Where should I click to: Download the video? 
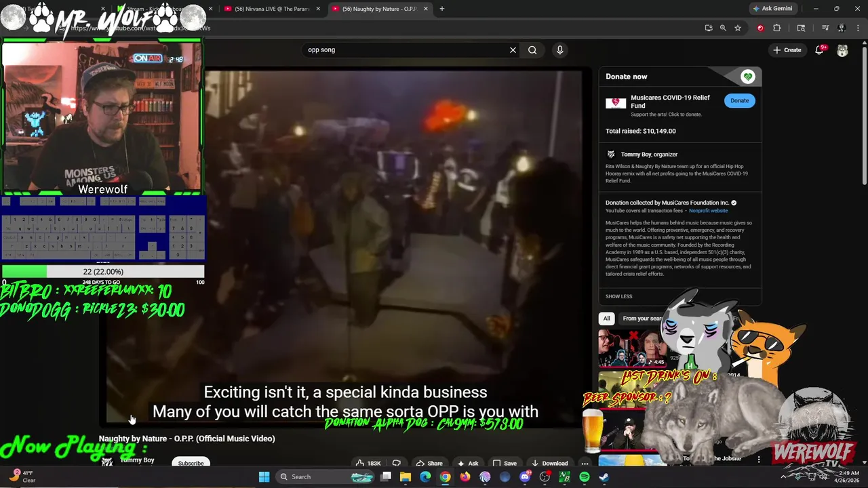(549, 464)
